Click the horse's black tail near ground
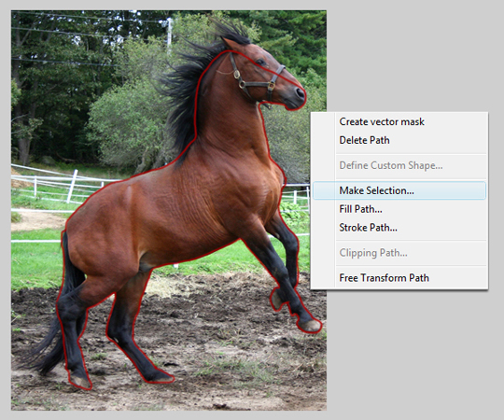 point(49,350)
